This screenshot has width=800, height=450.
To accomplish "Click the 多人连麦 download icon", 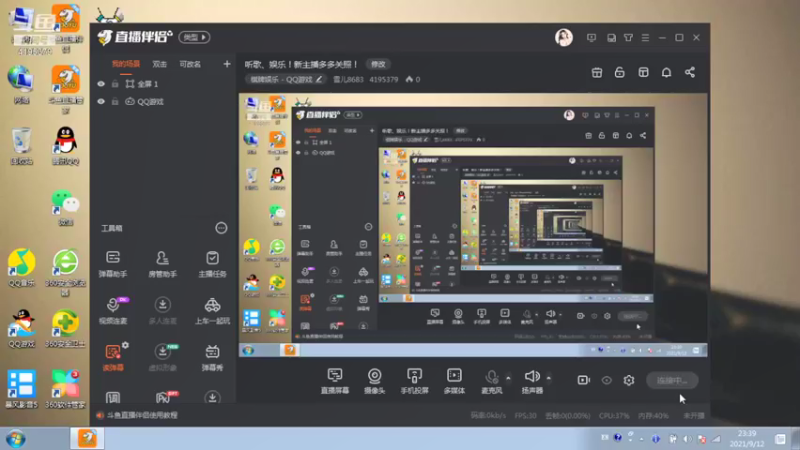I will tap(162, 305).
